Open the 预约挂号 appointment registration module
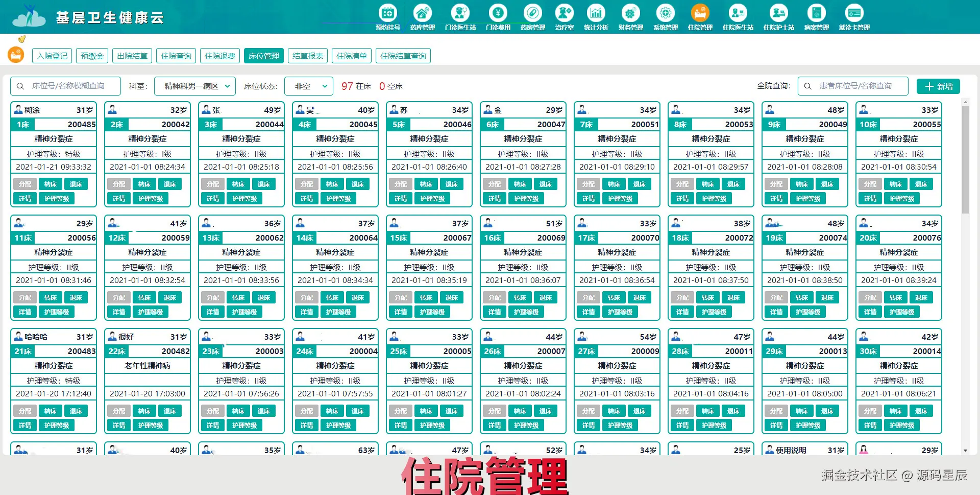Image resolution: width=980 pixels, height=495 pixels. (388, 17)
